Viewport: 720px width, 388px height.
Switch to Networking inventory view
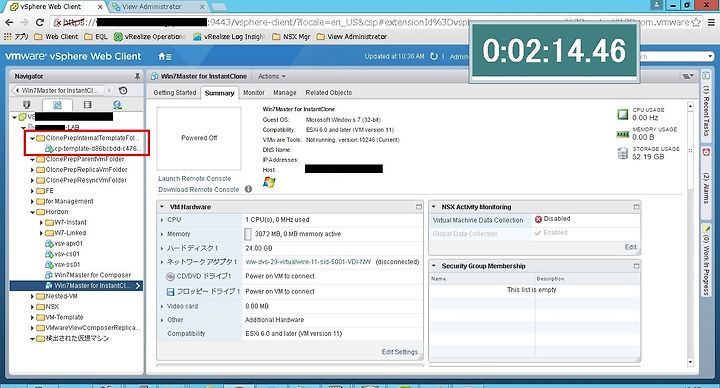[x=118, y=105]
